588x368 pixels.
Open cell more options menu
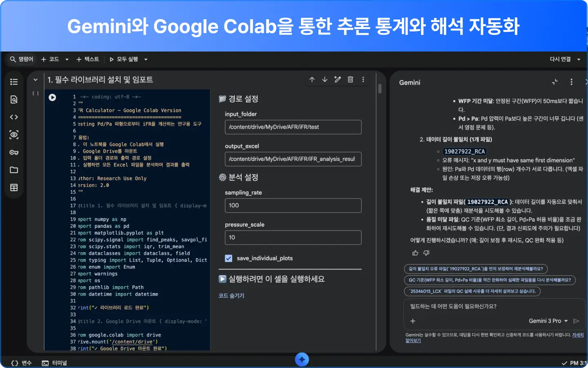(363, 79)
